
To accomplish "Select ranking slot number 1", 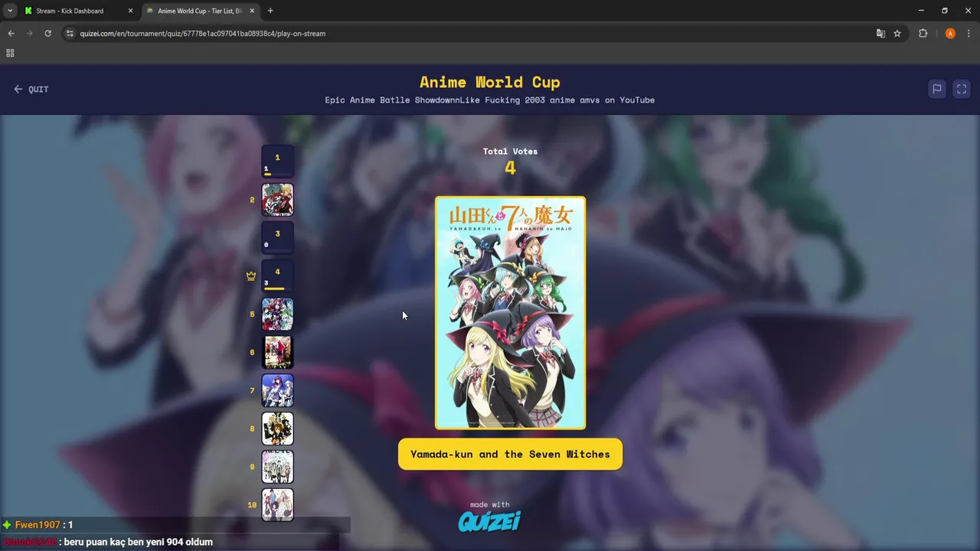I will 277,161.
